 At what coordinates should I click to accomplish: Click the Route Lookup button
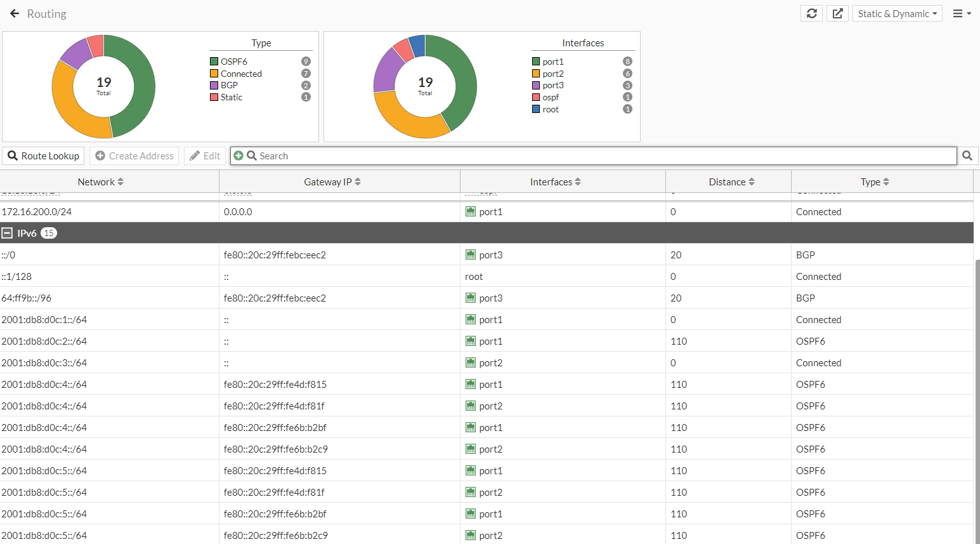point(42,156)
